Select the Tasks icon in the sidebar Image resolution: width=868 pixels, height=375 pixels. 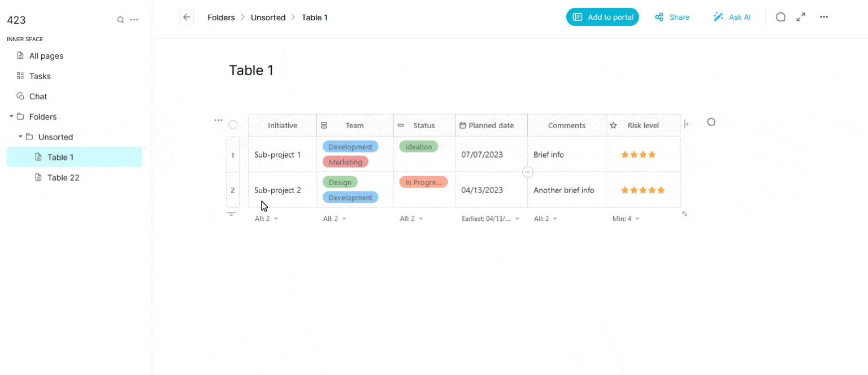tap(20, 76)
